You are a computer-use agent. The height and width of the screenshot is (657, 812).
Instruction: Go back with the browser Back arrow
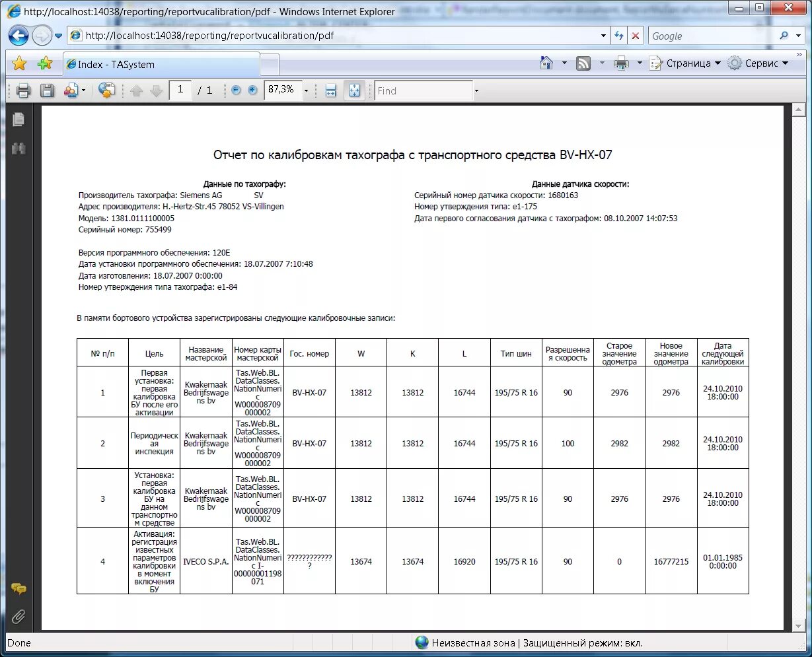click(x=18, y=36)
